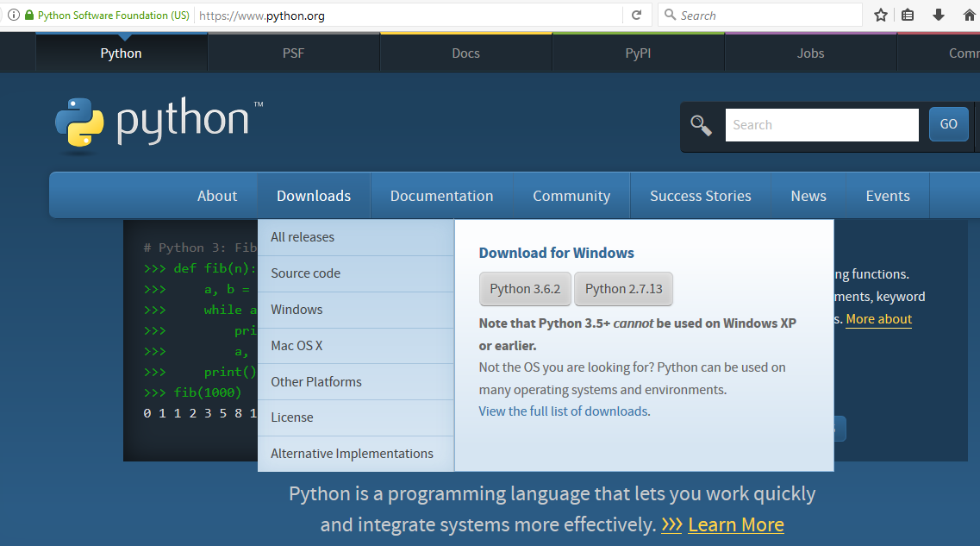Image resolution: width=980 pixels, height=546 pixels.
Task: Reload the current page
Action: (x=638, y=15)
